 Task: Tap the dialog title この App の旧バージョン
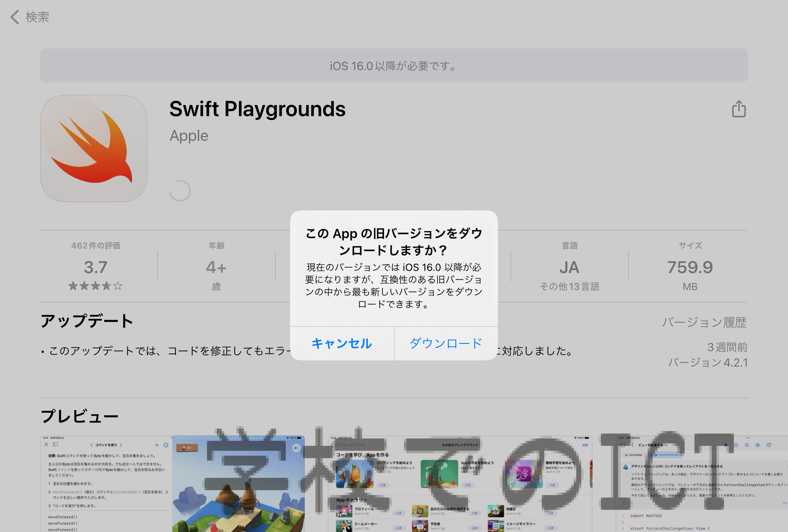pyautogui.click(x=394, y=242)
